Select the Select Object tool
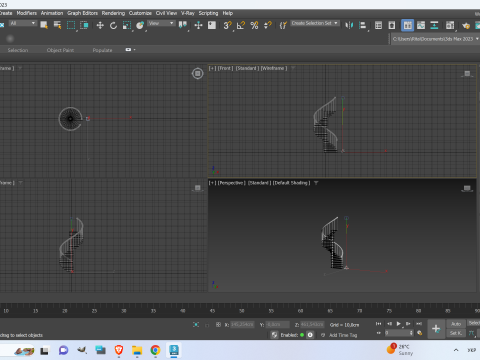Screen dimensions: 480x360 pos(44,25)
